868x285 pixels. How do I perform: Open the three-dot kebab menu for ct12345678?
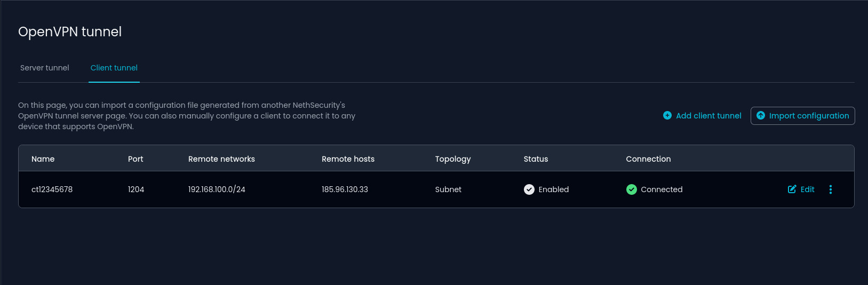pos(831,189)
